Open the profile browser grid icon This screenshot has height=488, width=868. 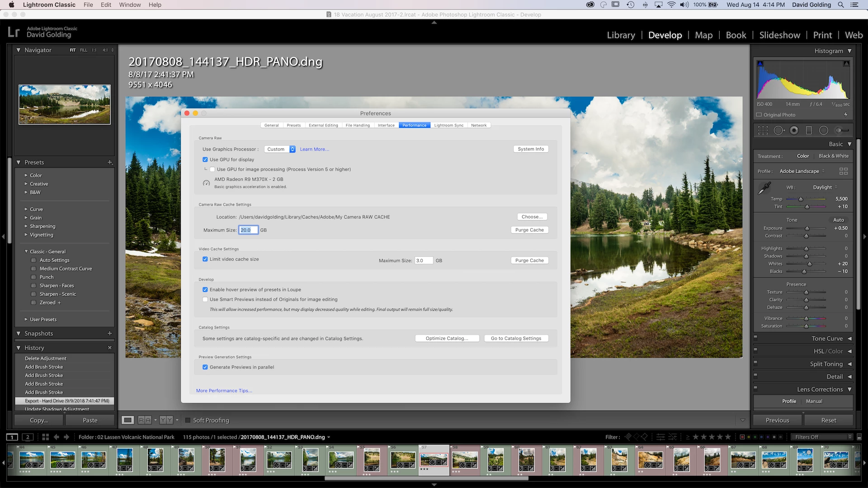click(844, 171)
